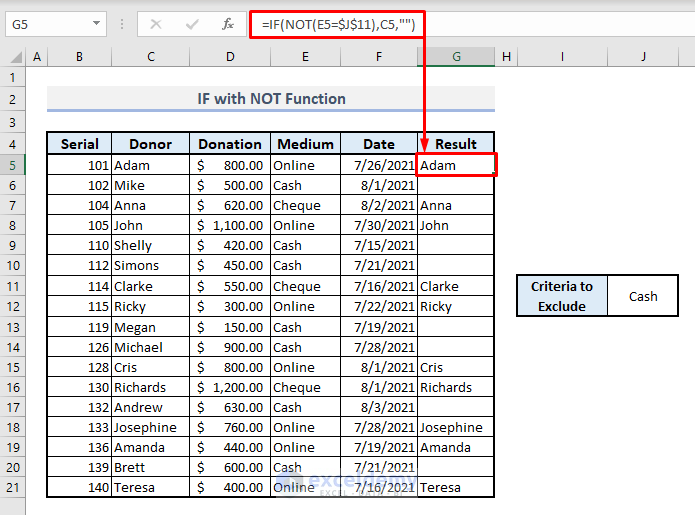Click inside the Name Box showing G5
Screen dimensions: 695x515
pyautogui.click(x=47, y=24)
